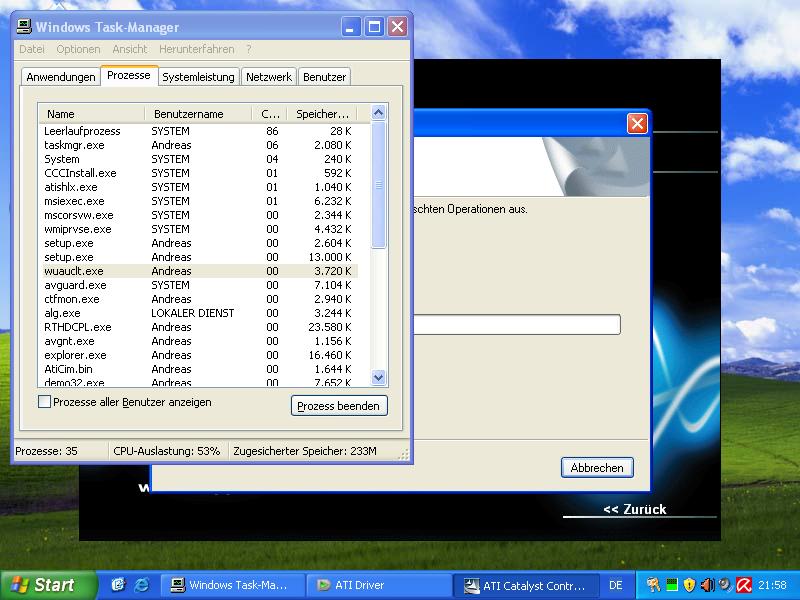
Task: Click the process list scrollbar thumb
Action: pyautogui.click(x=378, y=185)
